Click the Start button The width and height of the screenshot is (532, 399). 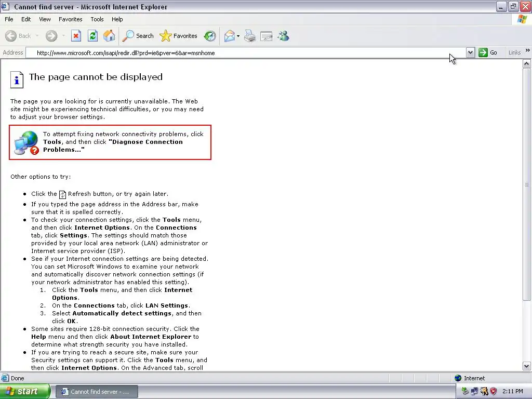coord(24,391)
